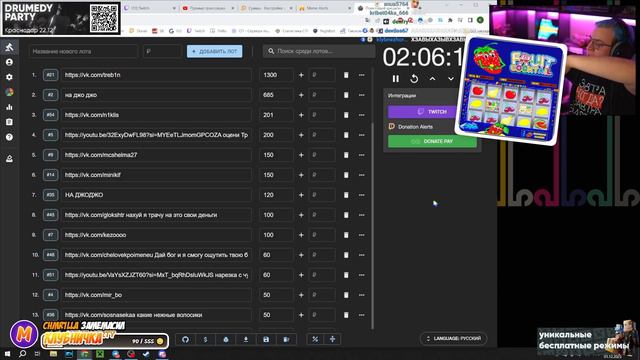Open the user account icon in sidebar
Image resolution: width=640 pixels, height=360 pixels.
click(9, 62)
